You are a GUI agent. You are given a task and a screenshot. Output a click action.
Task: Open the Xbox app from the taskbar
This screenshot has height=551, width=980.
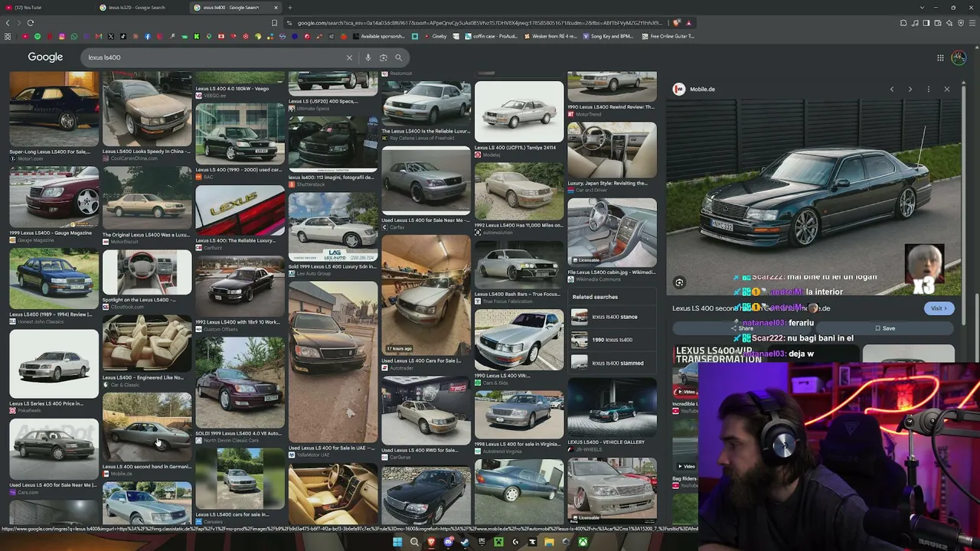click(x=583, y=543)
